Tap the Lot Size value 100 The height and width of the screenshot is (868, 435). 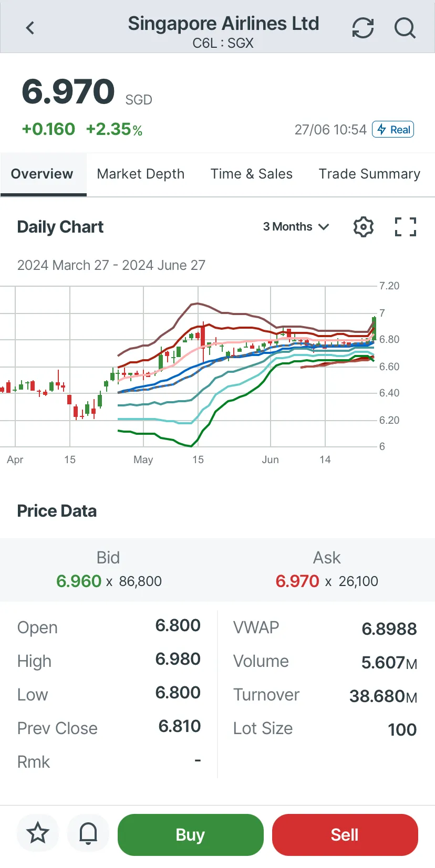click(x=402, y=729)
